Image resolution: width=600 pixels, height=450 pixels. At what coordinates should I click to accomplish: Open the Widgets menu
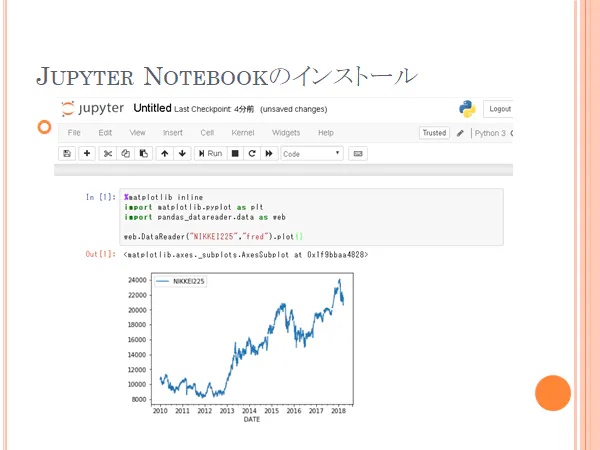point(286,133)
